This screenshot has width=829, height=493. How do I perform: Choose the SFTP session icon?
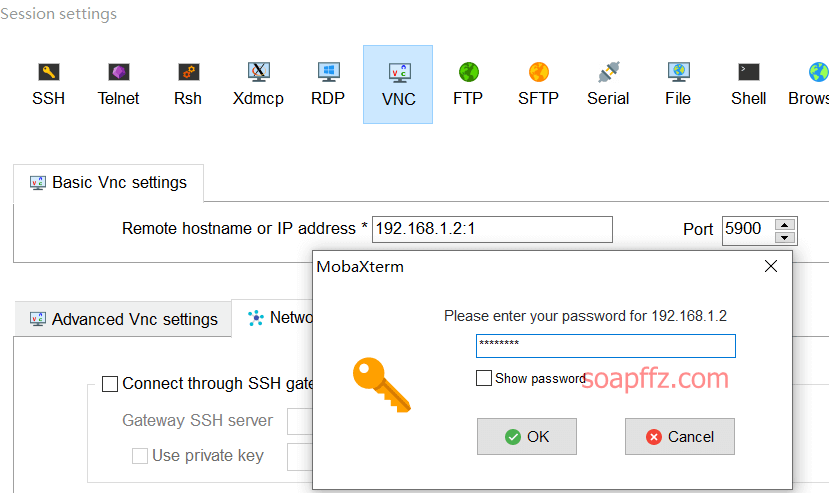point(539,72)
